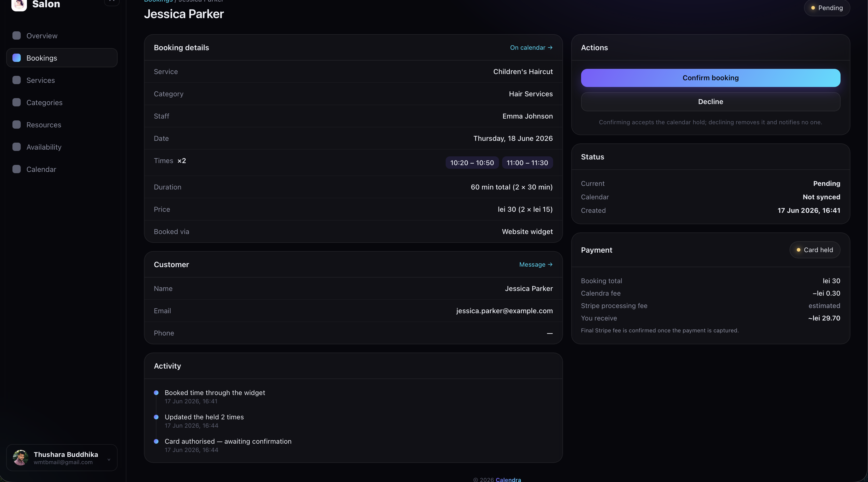Screen dimensions: 868x482
Task: Click the lei 30 (2 × lei 15) price
Action: (x=525, y=209)
